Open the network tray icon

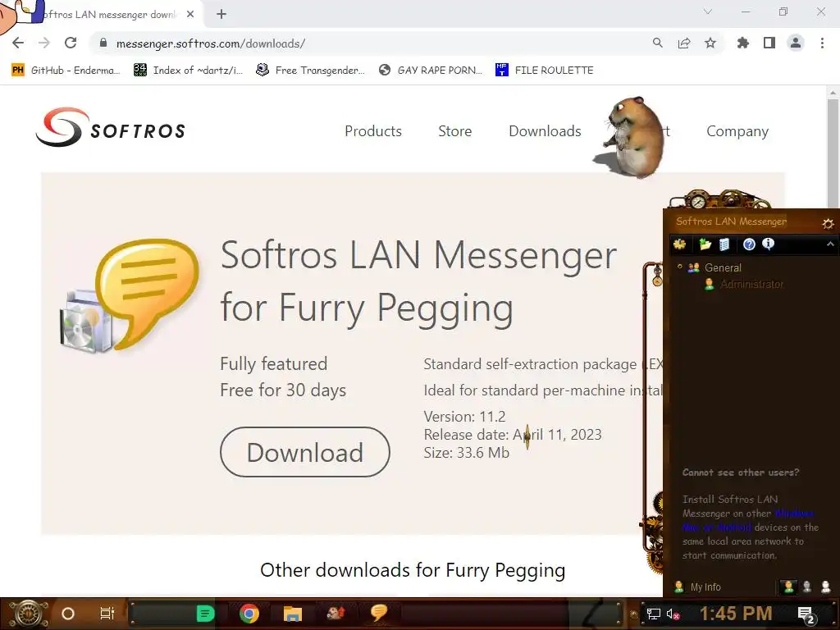[653, 614]
